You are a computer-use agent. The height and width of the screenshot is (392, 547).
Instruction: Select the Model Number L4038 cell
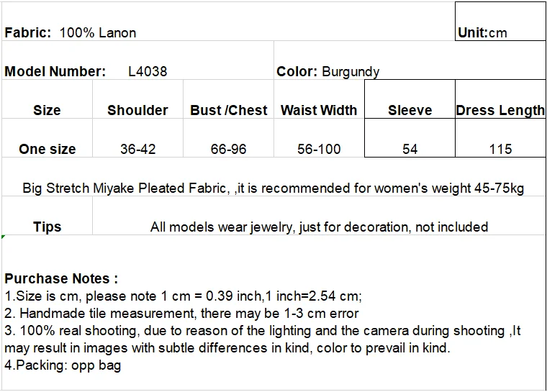[137, 60]
